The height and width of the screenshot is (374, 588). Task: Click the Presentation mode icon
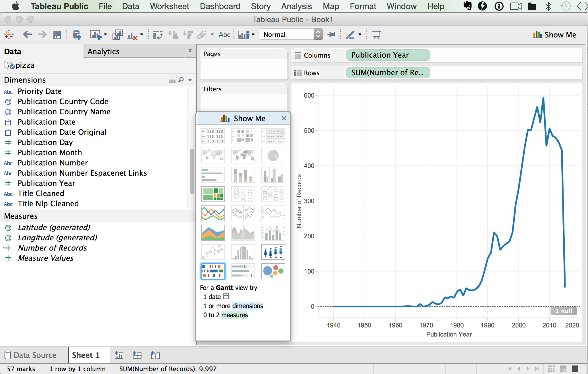tap(376, 35)
